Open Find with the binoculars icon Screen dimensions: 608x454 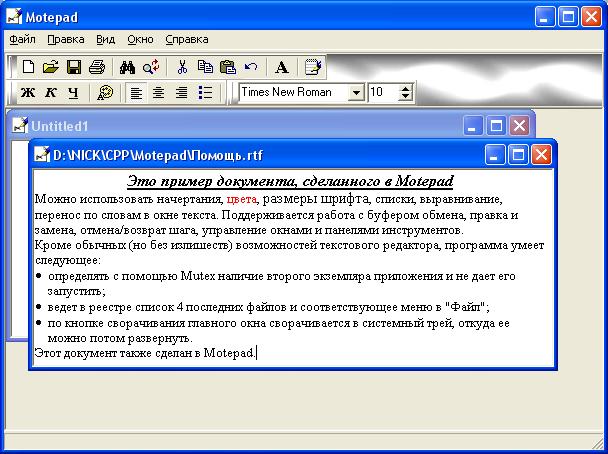127,67
